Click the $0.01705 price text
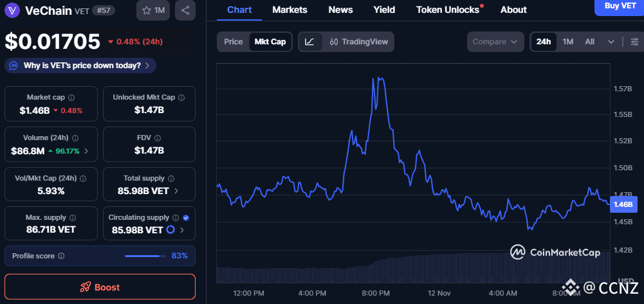644x304 pixels. [x=53, y=41]
